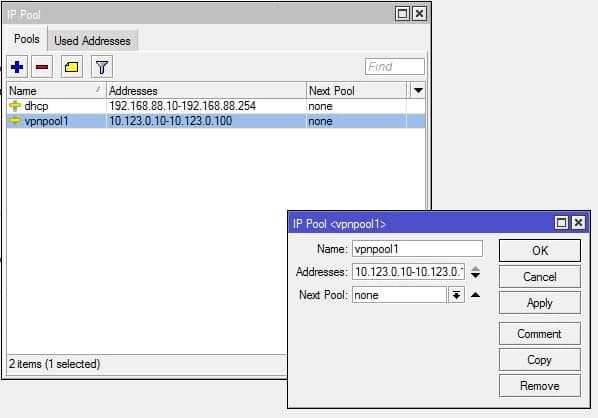The width and height of the screenshot is (598, 418).
Task: Cancel the vpnpool1 dialog
Action: [540, 277]
